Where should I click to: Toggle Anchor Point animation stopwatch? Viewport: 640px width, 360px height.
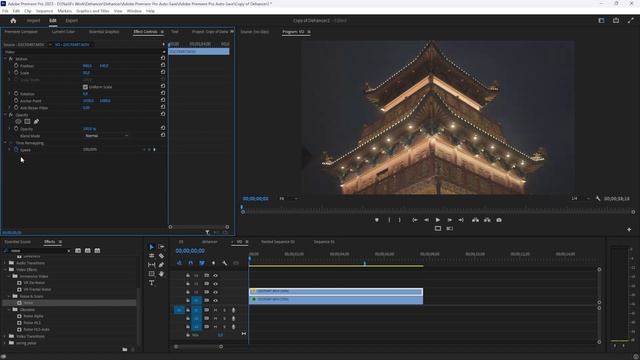16,101
